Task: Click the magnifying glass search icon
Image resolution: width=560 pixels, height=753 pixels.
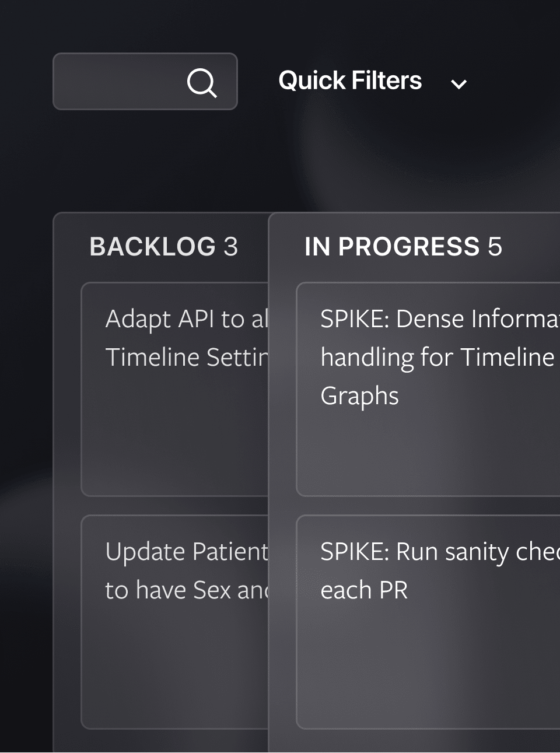Action: click(x=202, y=82)
